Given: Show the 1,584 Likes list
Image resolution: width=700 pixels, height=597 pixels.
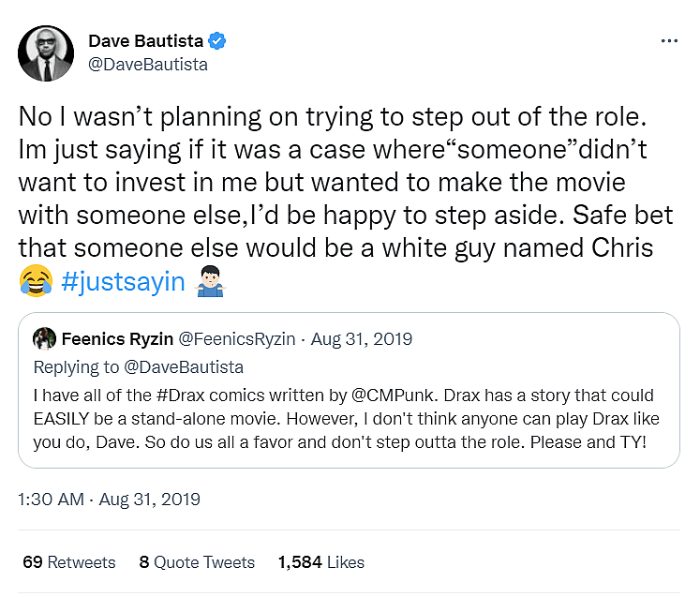Looking at the screenshot, I should tap(320, 562).
